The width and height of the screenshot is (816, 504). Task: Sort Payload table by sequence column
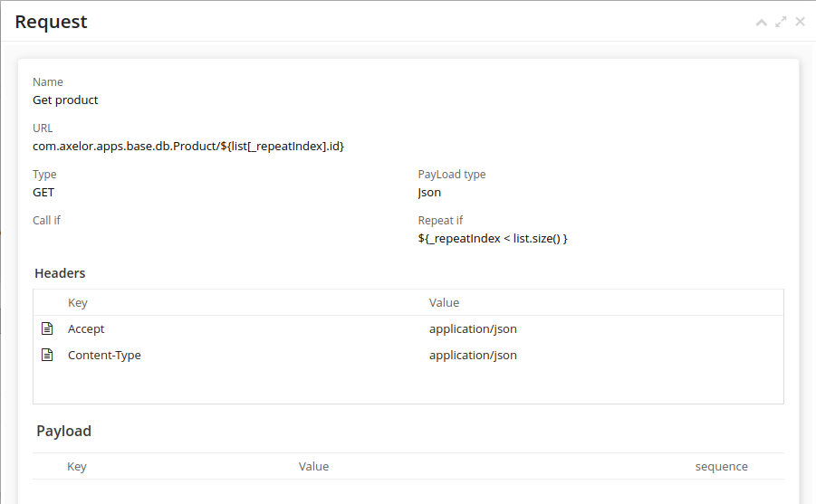pos(721,467)
